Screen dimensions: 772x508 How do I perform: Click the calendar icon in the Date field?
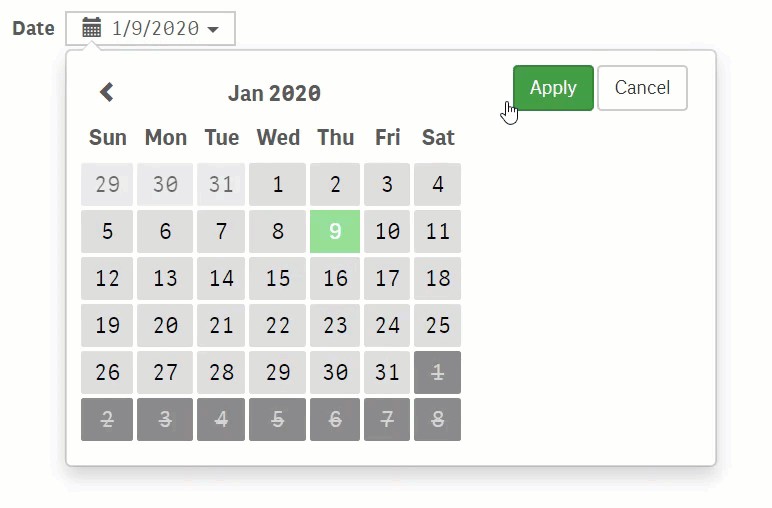pos(92,28)
